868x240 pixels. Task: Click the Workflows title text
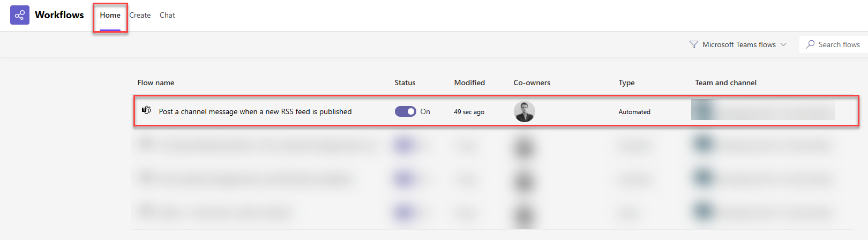pos(59,15)
